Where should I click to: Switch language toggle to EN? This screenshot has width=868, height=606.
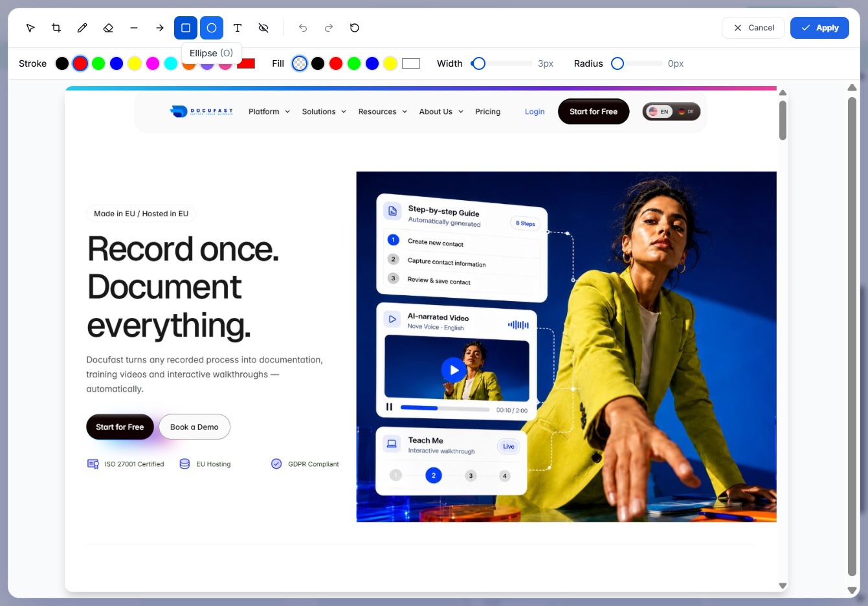coord(659,111)
